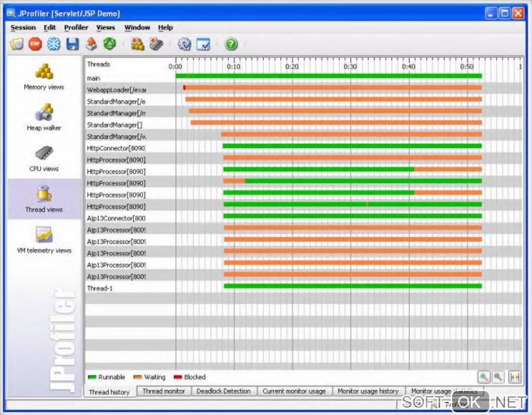Image resolution: width=532 pixels, height=415 pixels.
Task: Click the export view toolbar icon
Action: click(x=91, y=44)
